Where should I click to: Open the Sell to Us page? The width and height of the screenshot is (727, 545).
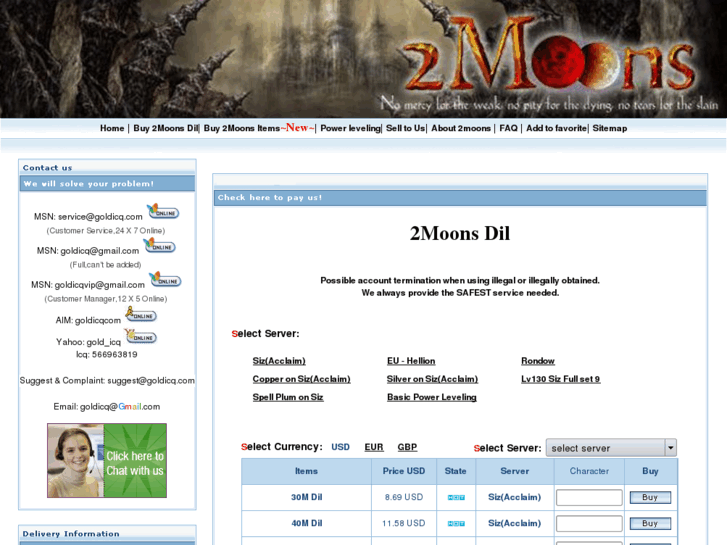[x=406, y=128]
